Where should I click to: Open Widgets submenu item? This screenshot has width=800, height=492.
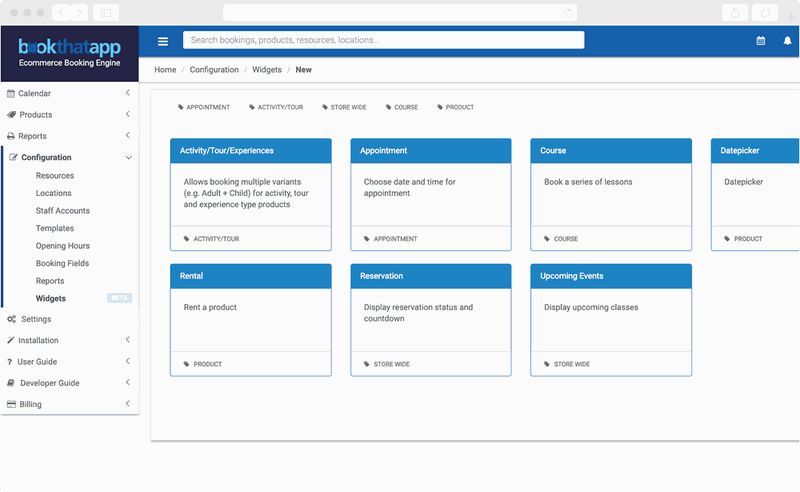point(51,299)
